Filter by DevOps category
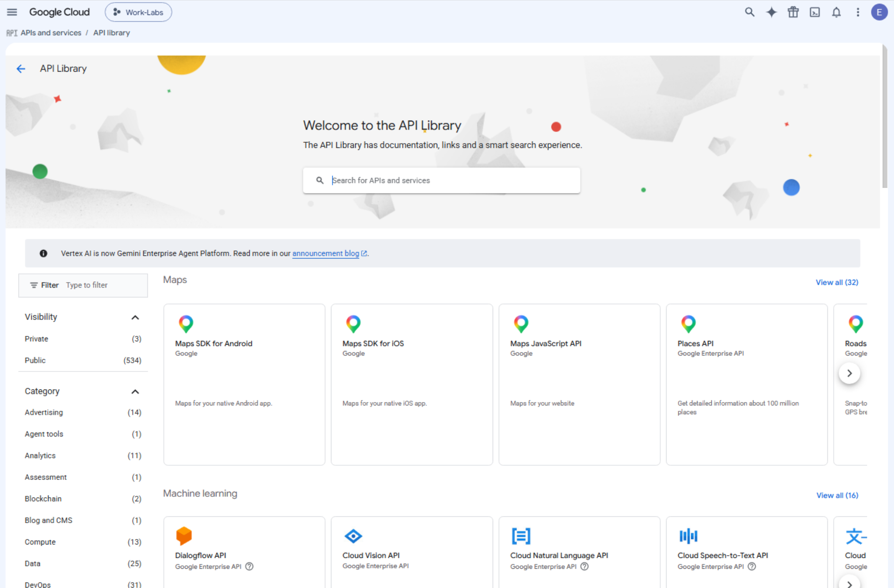Image resolution: width=894 pixels, height=588 pixels. click(83, 583)
